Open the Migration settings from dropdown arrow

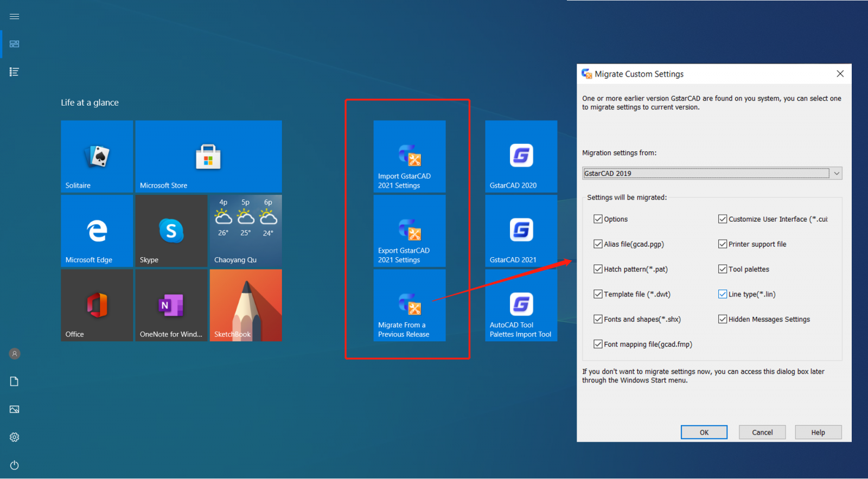click(837, 174)
